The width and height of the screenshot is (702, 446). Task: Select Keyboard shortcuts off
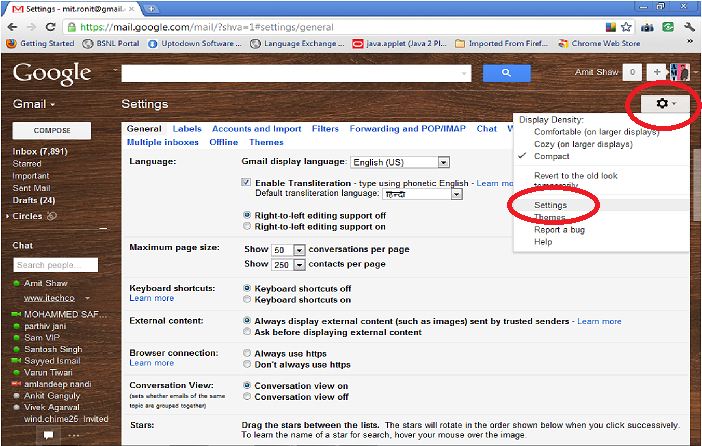(x=247, y=288)
